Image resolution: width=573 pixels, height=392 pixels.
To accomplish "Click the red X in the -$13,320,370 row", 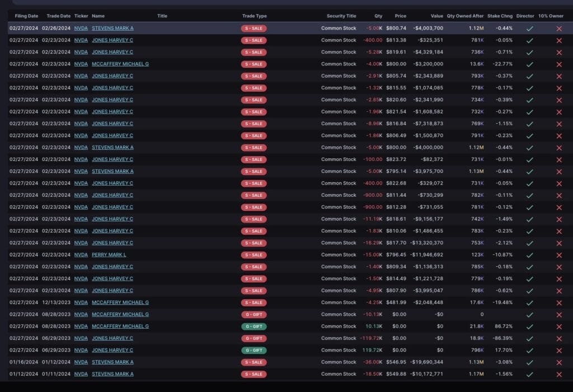I will click(x=559, y=243).
